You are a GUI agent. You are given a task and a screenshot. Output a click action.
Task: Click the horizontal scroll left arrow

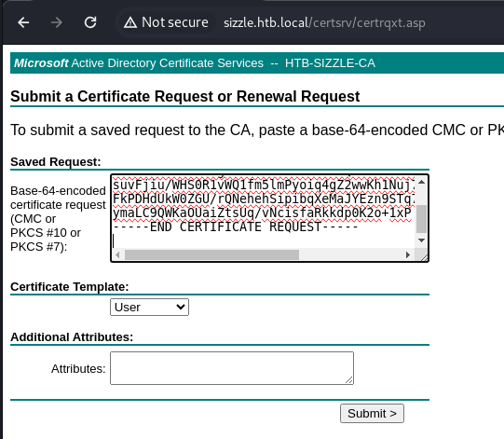117,255
